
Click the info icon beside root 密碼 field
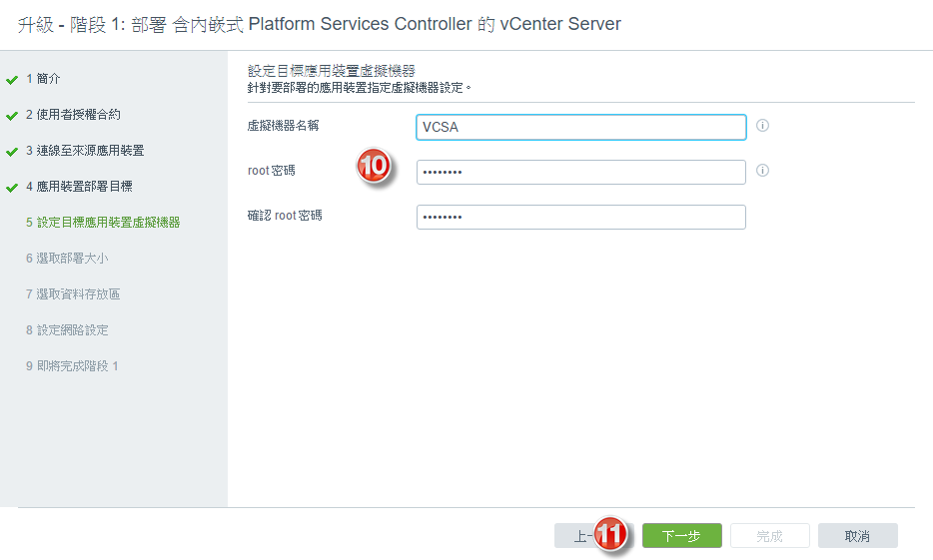pos(762,171)
